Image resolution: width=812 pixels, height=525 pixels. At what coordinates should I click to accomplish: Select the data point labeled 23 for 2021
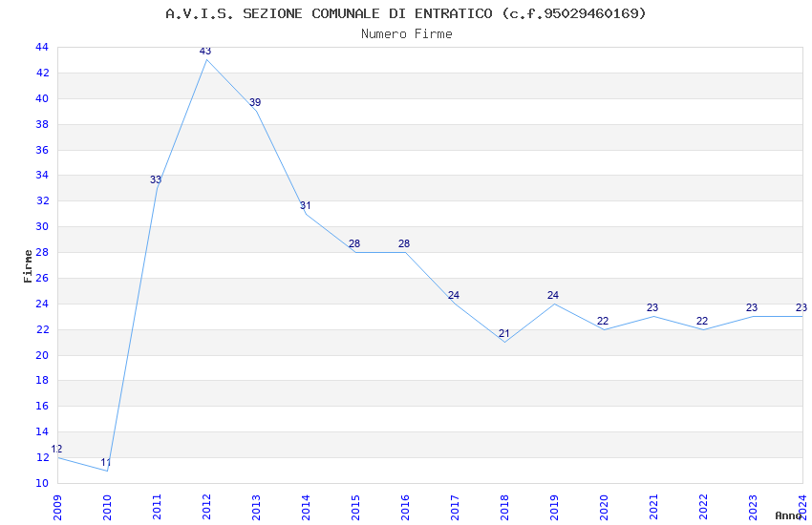click(652, 307)
